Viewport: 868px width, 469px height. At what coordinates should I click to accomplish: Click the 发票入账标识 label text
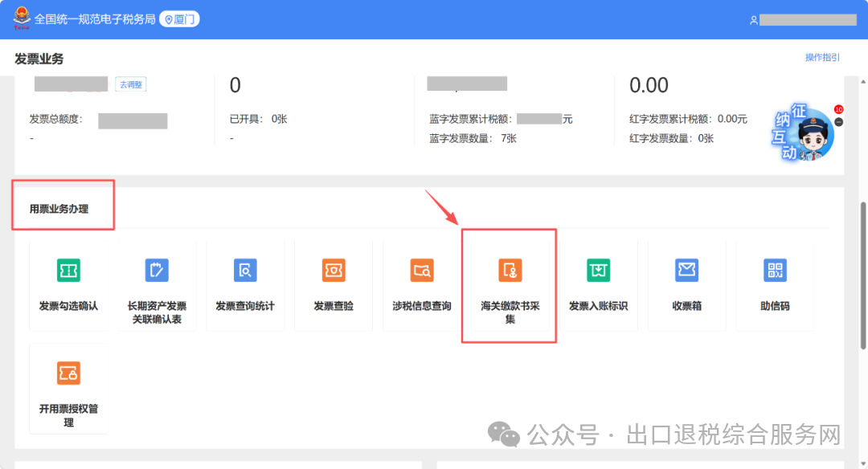pos(599,306)
